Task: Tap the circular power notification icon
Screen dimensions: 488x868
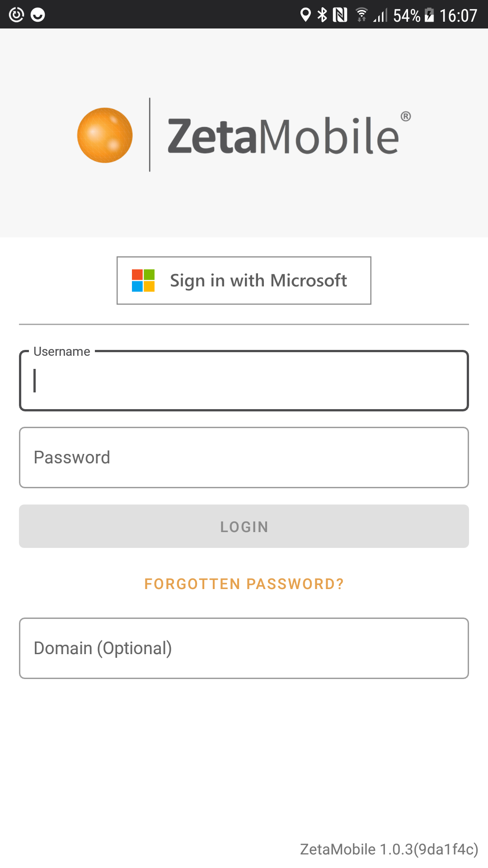Action: [17, 15]
